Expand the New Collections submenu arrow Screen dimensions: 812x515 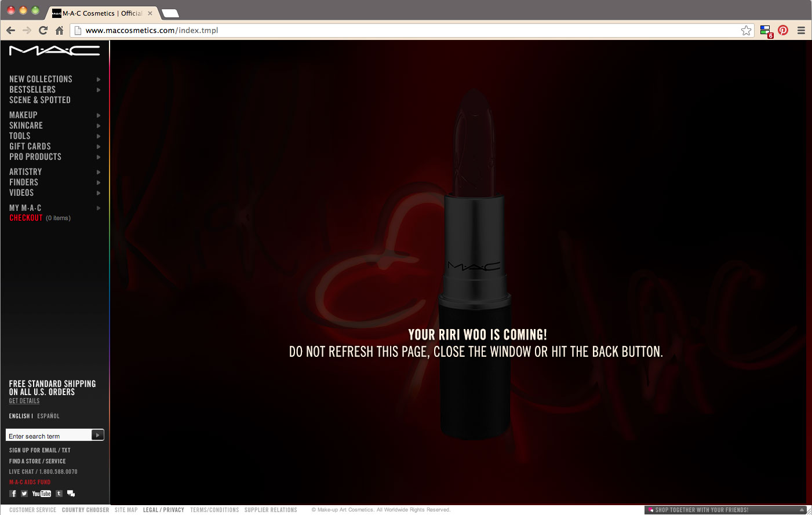[x=99, y=79]
